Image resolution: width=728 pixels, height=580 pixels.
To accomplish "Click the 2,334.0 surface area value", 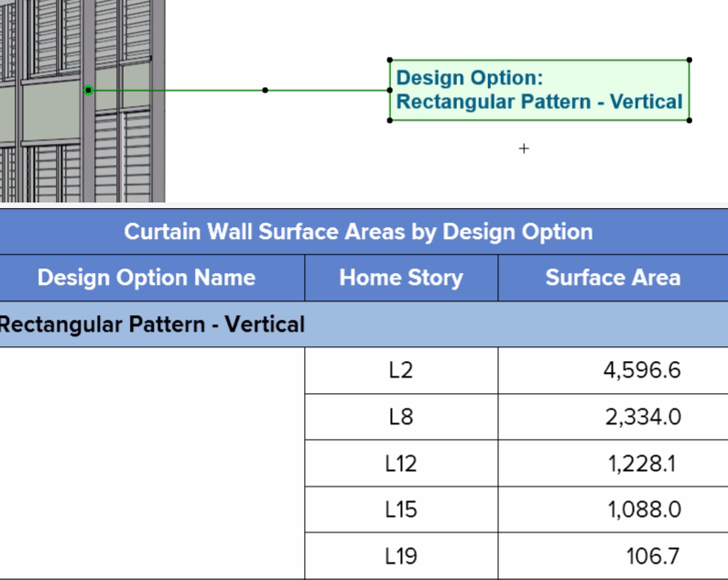I will 642,417.
